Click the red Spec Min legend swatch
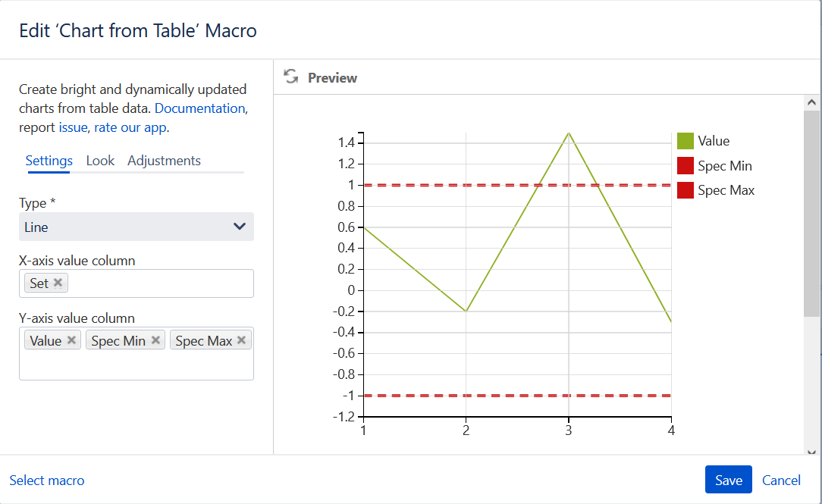Screen dimensions: 822x504 [x=686, y=165]
